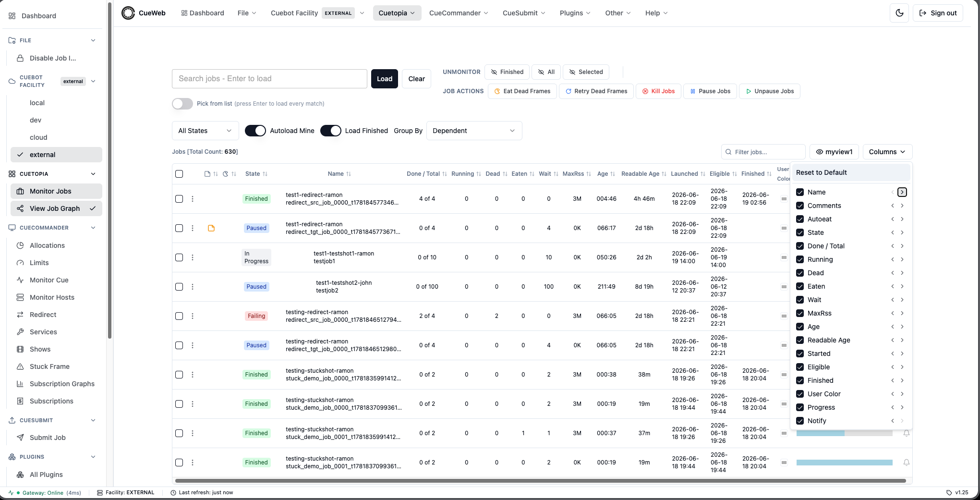Open the All States dropdown
This screenshot has width=980, height=500.
pos(205,131)
